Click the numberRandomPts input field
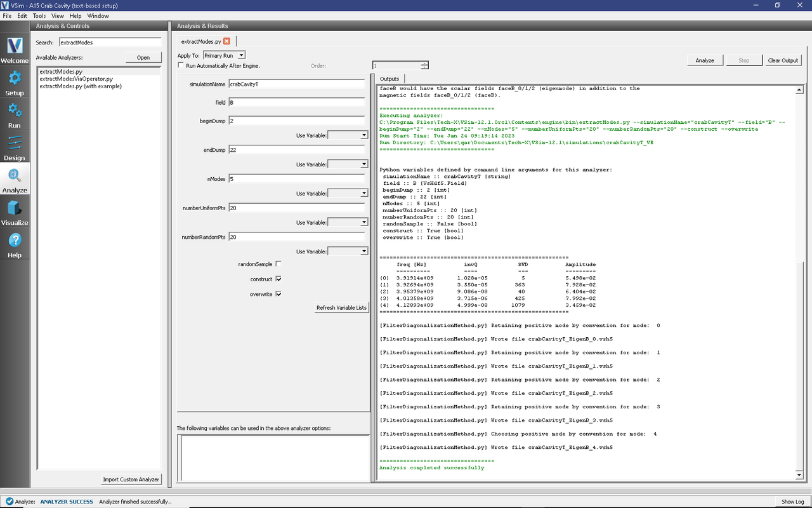 (296, 237)
